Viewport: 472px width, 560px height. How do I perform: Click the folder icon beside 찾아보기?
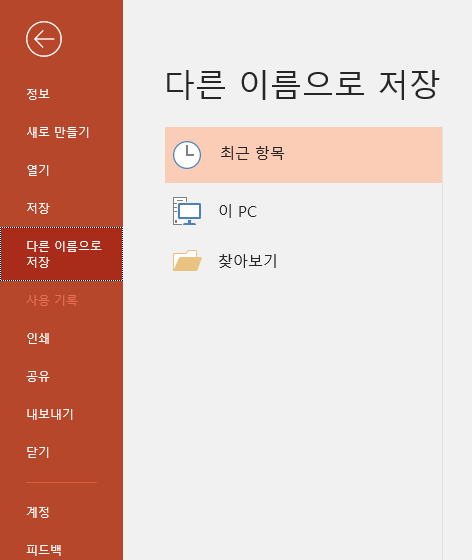[187, 260]
